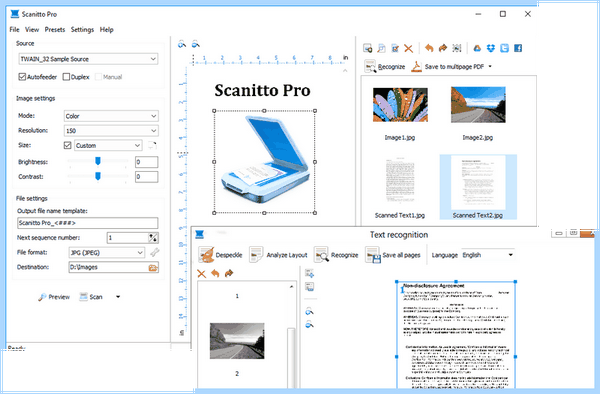
Task: Click the Brightness slider handle
Action: click(98, 161)
